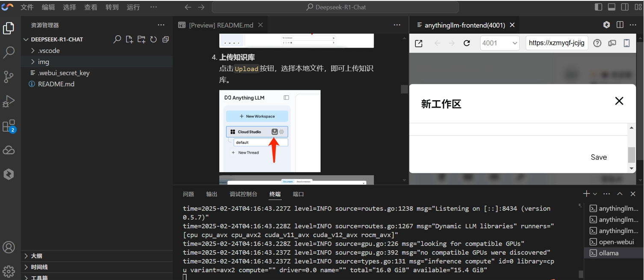Click the Save button in 新工作区 dialog
The height and width of the screenshot is (280, 644).
(599, 157)
